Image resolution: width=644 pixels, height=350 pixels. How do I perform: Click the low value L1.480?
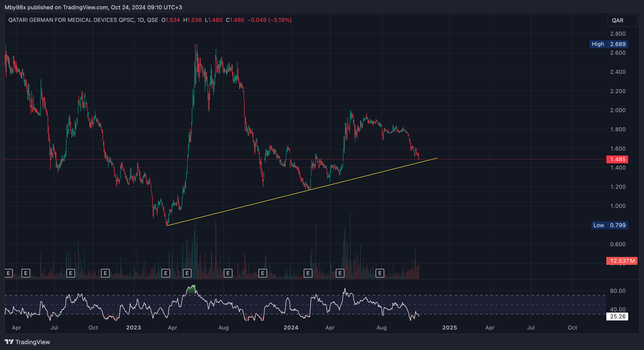pos(213,20)
